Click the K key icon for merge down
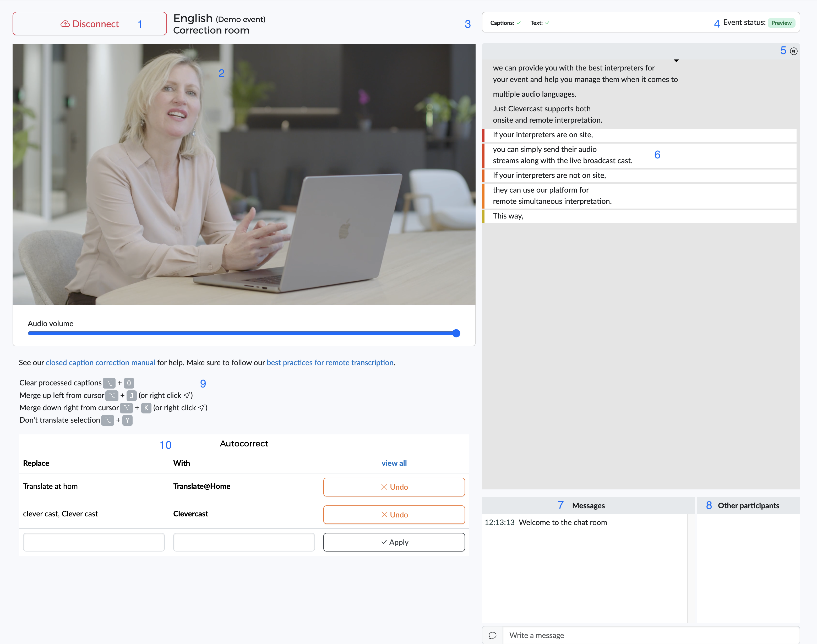The image size is (817, 644). coord(146,408)
